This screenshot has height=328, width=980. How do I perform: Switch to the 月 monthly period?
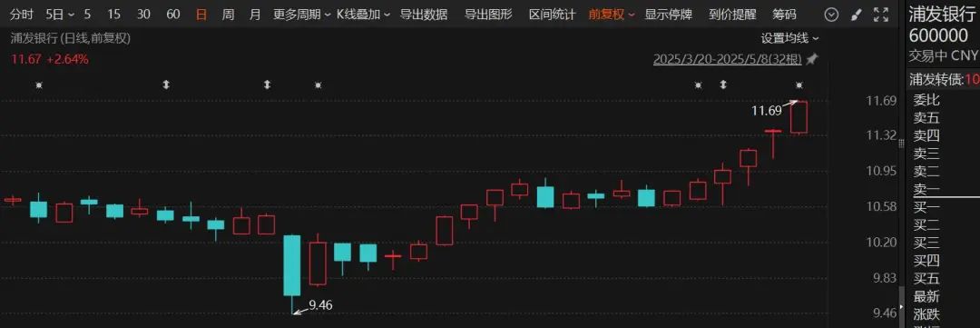[255, 14]
